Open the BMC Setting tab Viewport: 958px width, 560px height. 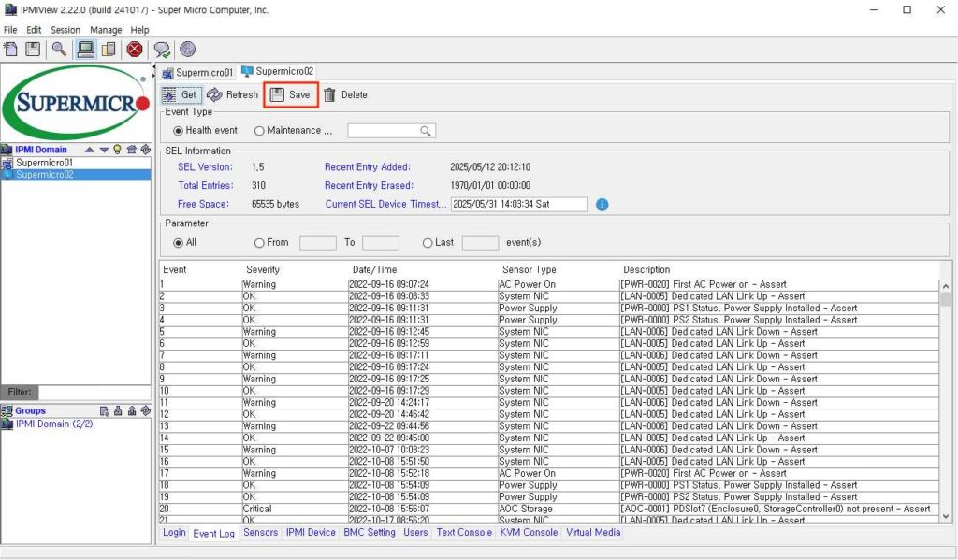point(369,533)
